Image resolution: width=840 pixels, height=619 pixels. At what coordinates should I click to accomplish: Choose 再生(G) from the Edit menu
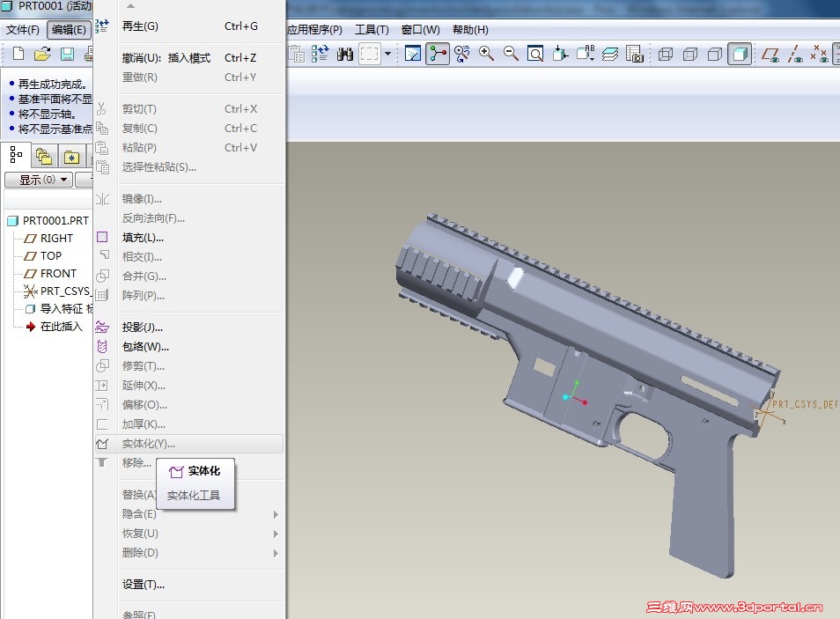coord(189,26)
